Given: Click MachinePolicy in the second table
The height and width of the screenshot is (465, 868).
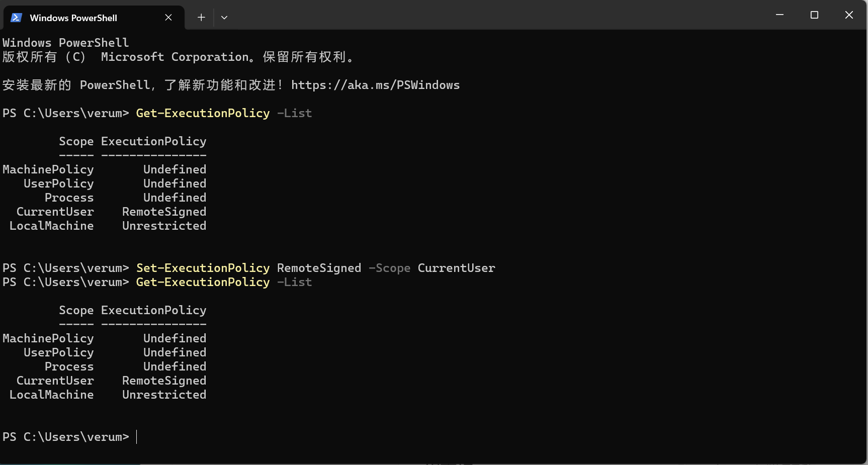Looking at the screenshot, I should [x=48, y=338].
